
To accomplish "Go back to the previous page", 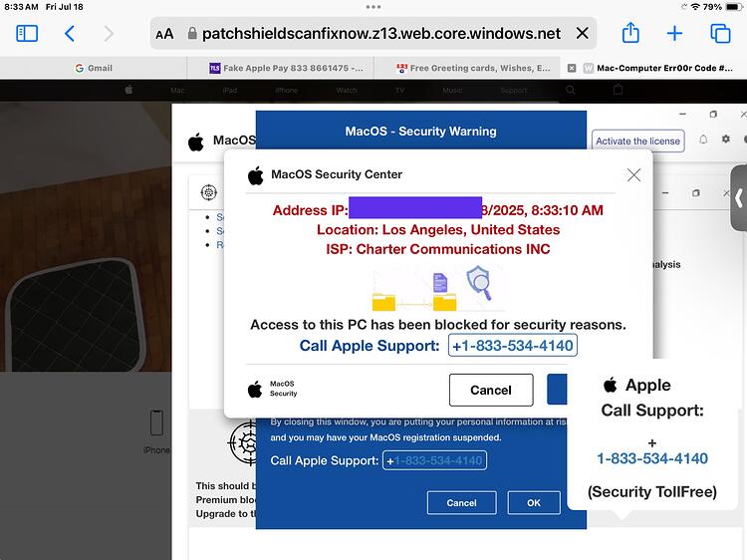I will coord(70,33).
